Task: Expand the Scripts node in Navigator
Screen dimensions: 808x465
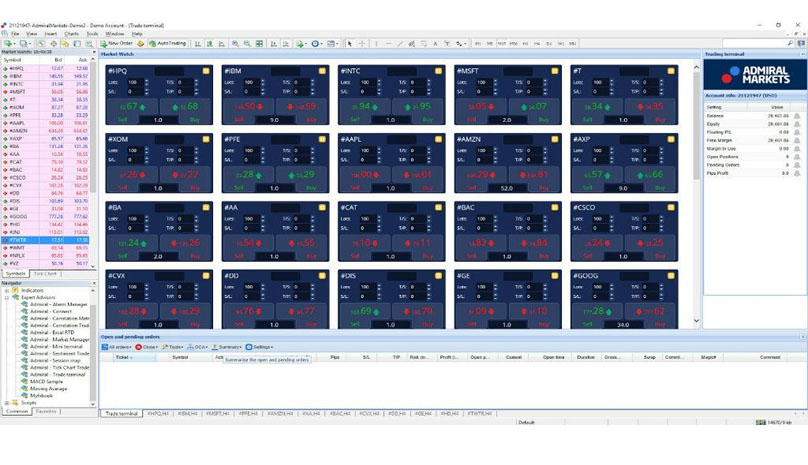Action: [7, 403]
